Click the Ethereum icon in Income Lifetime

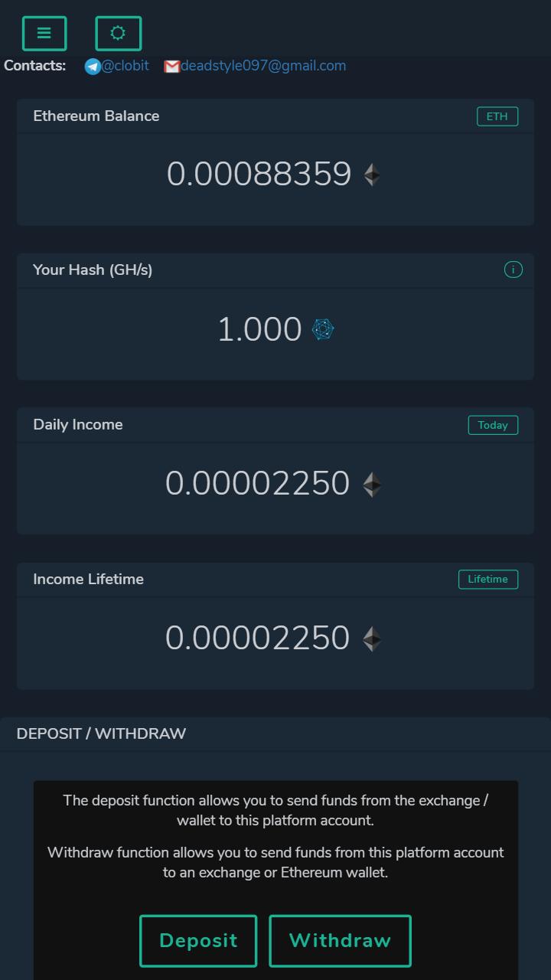(372, 639)
